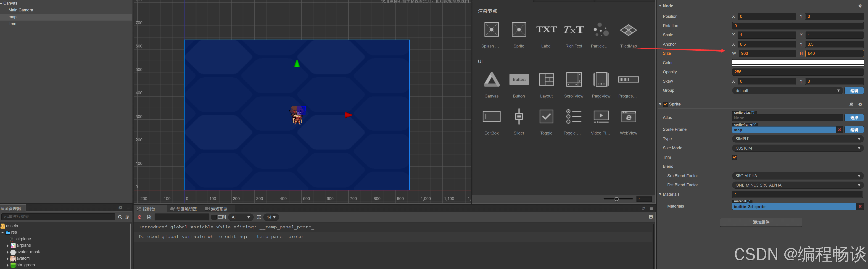Uncheck the Trim checkbox
This screenshot has width=868, height=269.
coord(735,157)
